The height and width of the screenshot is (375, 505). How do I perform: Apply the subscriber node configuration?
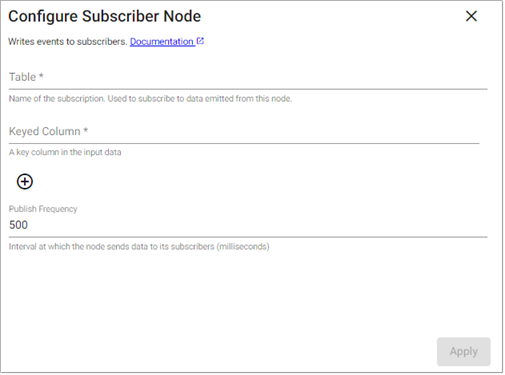coord(463,351)
